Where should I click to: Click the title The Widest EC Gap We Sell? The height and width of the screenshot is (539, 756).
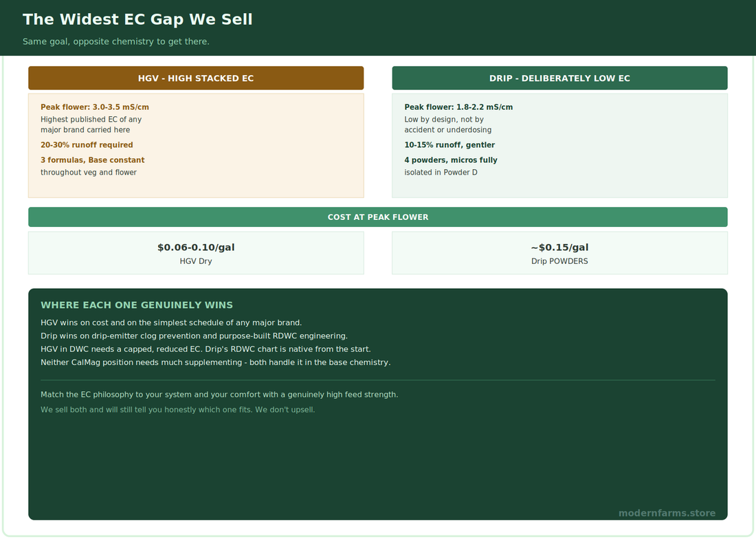[137, 19]
